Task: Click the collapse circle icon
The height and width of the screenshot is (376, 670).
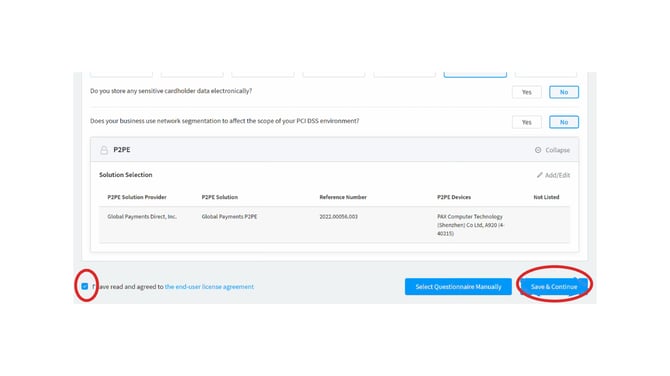Action: pos(538,150)
